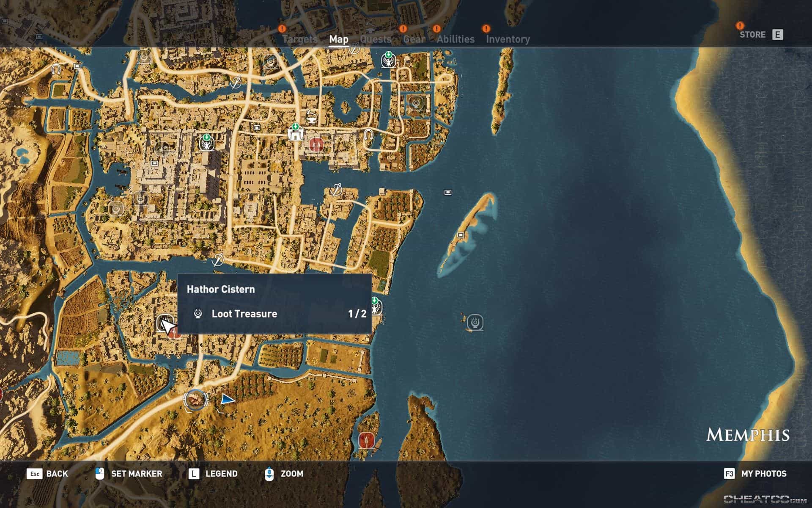Viewport: 812px width, 508px height.
Task: Click the small rectangle marker inside the temple complex
Action: [x=155, y=163]
